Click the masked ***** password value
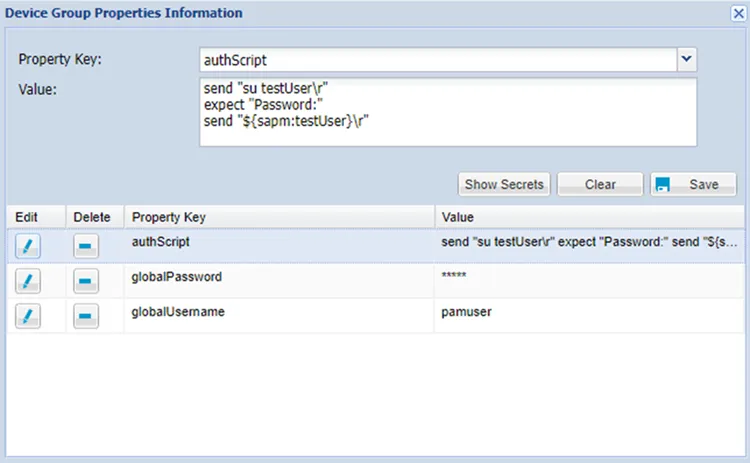Viewport: 750px width, 463px height. 454,275
